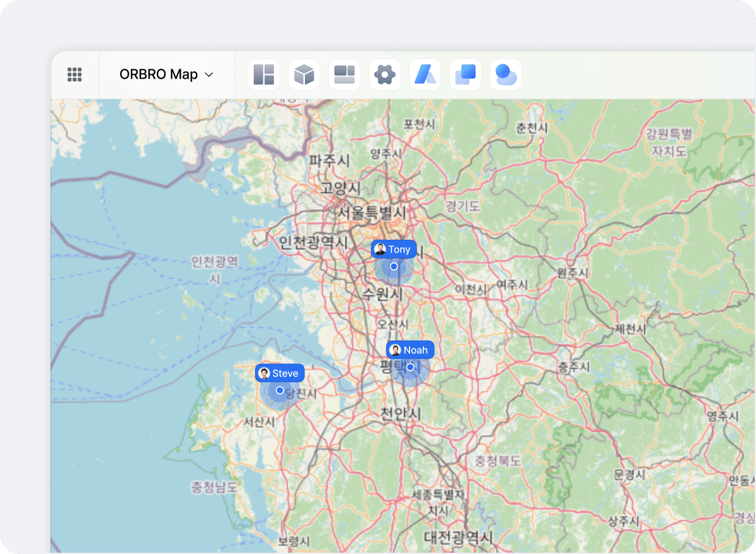Click the Noah user badge

click(409, 350)
